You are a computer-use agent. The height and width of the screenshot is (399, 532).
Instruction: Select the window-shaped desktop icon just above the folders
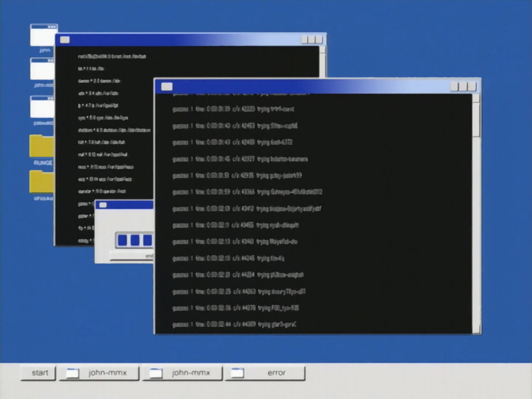42,107
